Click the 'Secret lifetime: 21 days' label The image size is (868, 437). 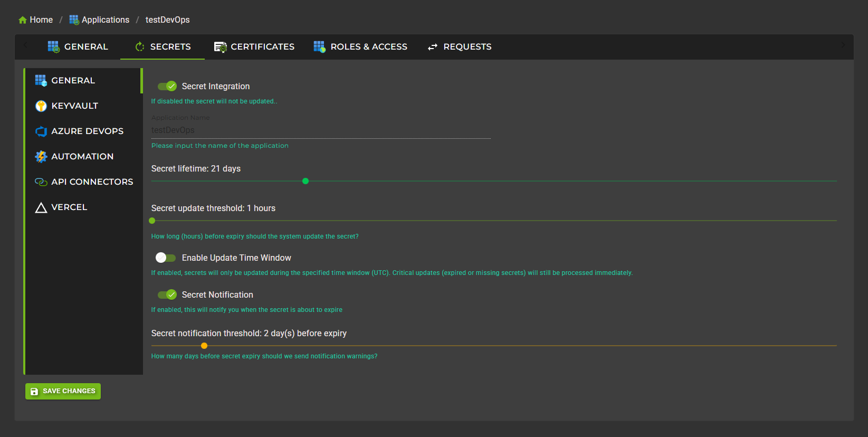[196, 168]
